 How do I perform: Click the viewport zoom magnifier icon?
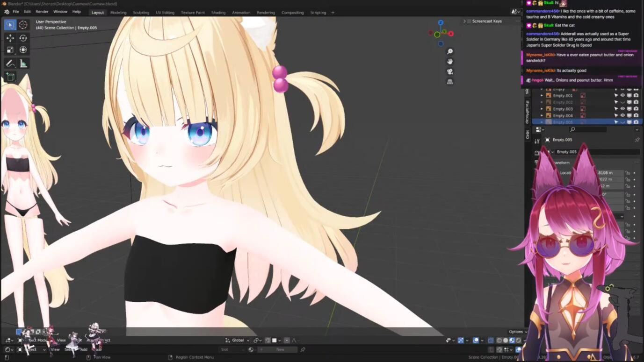[450, 51]
